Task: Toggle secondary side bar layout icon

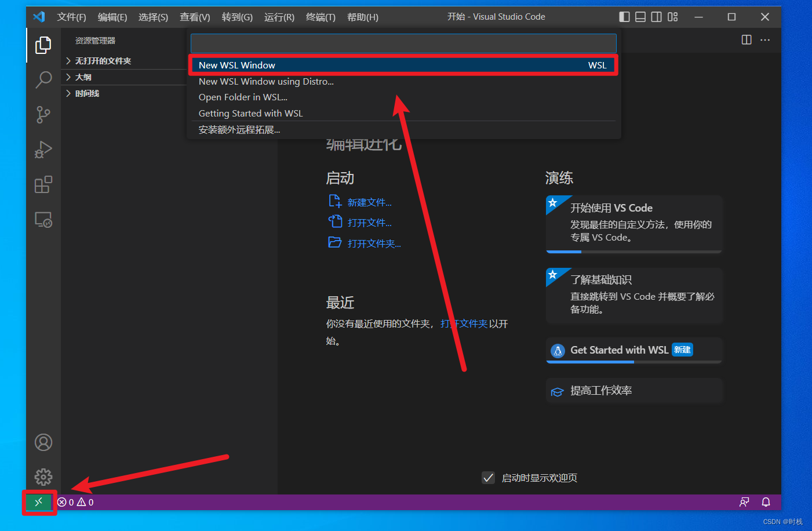Action: 656,17
